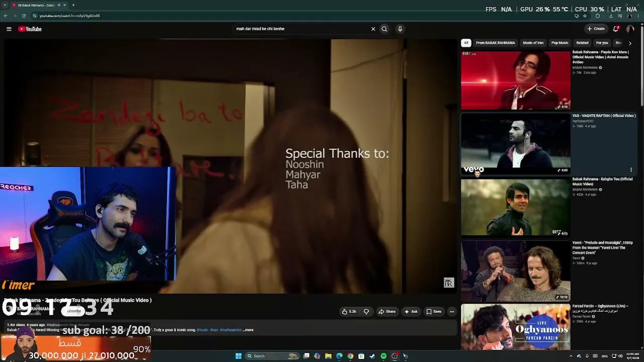Click the browser address bar URL
This screenshot has height=362, width=644.
(x=70, y=16)
